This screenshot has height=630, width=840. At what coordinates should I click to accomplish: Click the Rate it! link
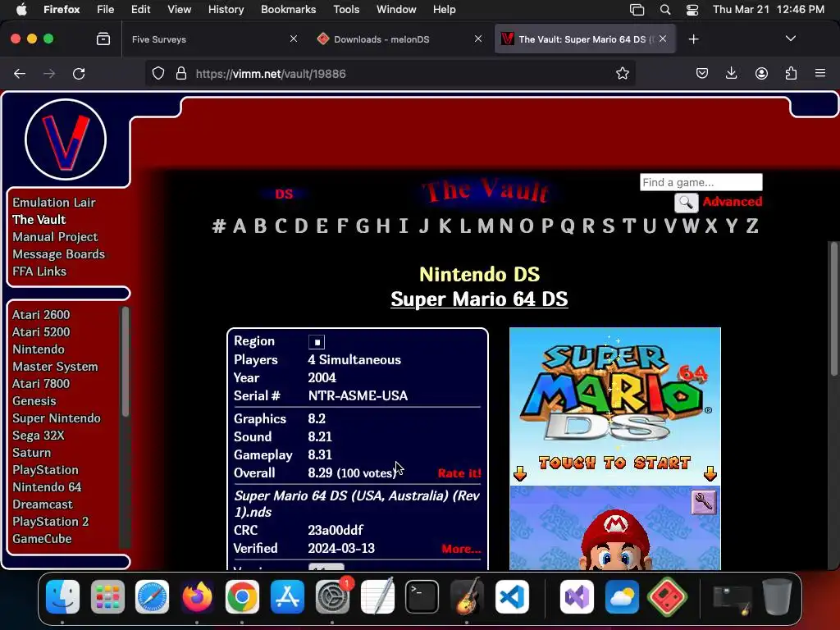[459, 473]
